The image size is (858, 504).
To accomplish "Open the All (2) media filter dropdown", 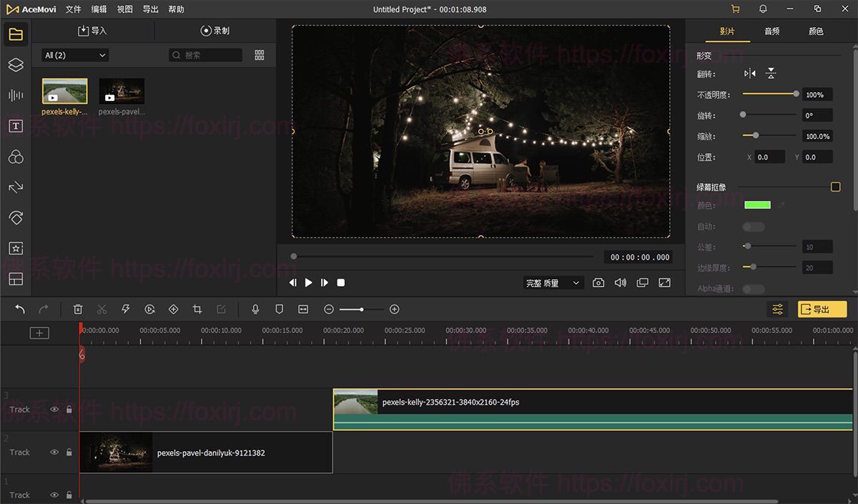I will click(74, 54).
